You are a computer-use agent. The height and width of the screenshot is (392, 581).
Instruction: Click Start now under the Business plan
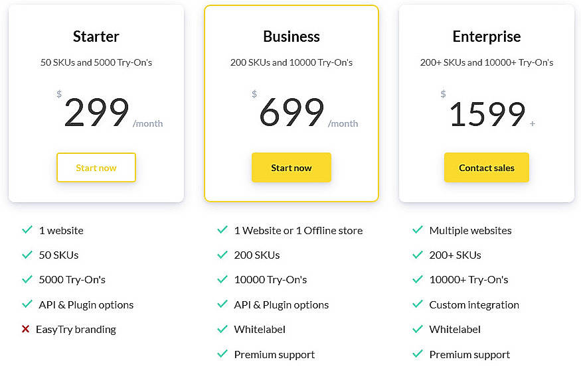click(x=291, y=167)
